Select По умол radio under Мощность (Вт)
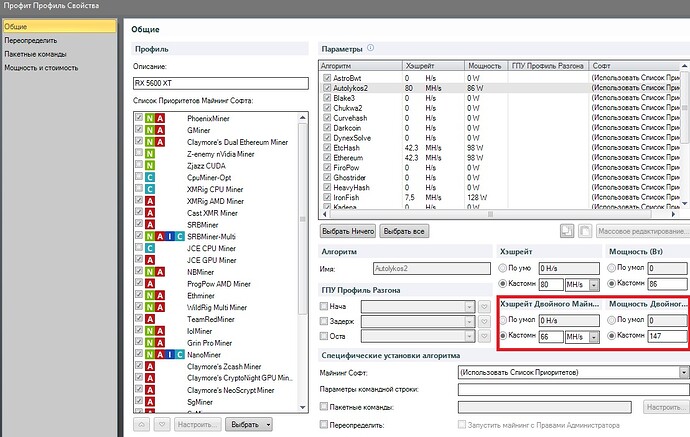Viewport: 690px width, 437px height. click(x=611, y=268)
